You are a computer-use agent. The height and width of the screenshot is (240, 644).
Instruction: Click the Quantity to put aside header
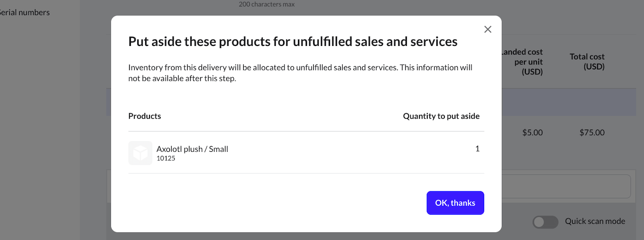pos(441,116)
